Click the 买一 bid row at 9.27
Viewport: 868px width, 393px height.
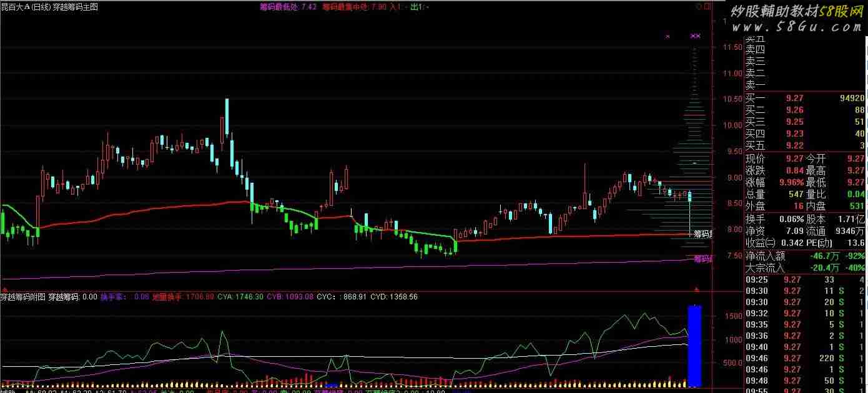[x=804, y=98]
